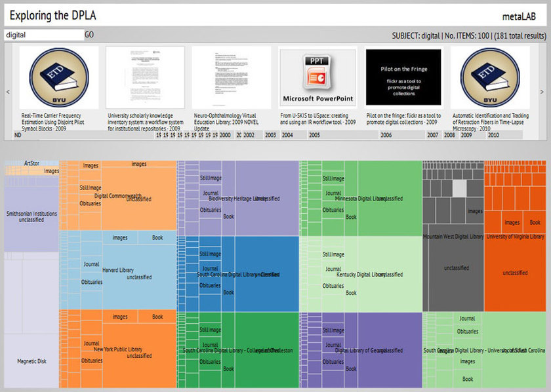Select the 2005 timeline segment

(343, 135)
